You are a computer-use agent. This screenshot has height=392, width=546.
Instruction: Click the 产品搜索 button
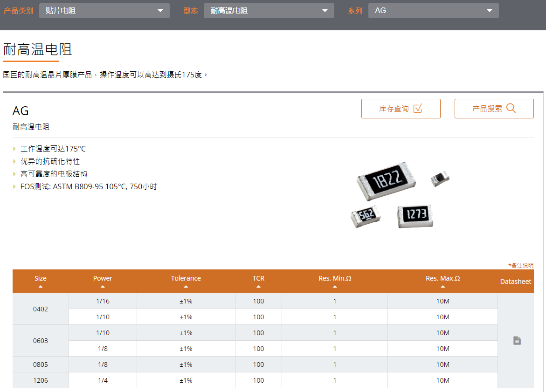coord(494,109)
